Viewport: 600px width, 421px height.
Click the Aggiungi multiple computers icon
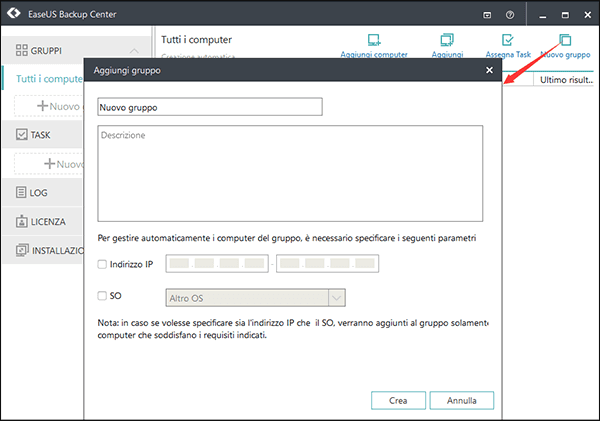pyautogui.click(x=447, y=39)
